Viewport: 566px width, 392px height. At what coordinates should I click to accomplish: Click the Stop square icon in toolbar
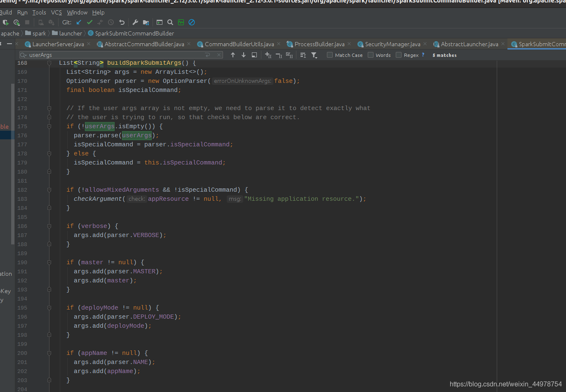pyautogui.click(x=27, y=22)
